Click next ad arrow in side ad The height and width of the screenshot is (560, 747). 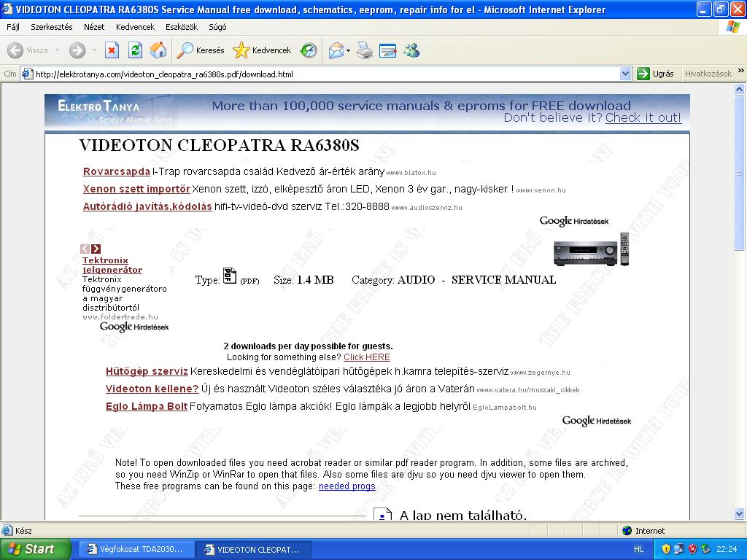96,249
